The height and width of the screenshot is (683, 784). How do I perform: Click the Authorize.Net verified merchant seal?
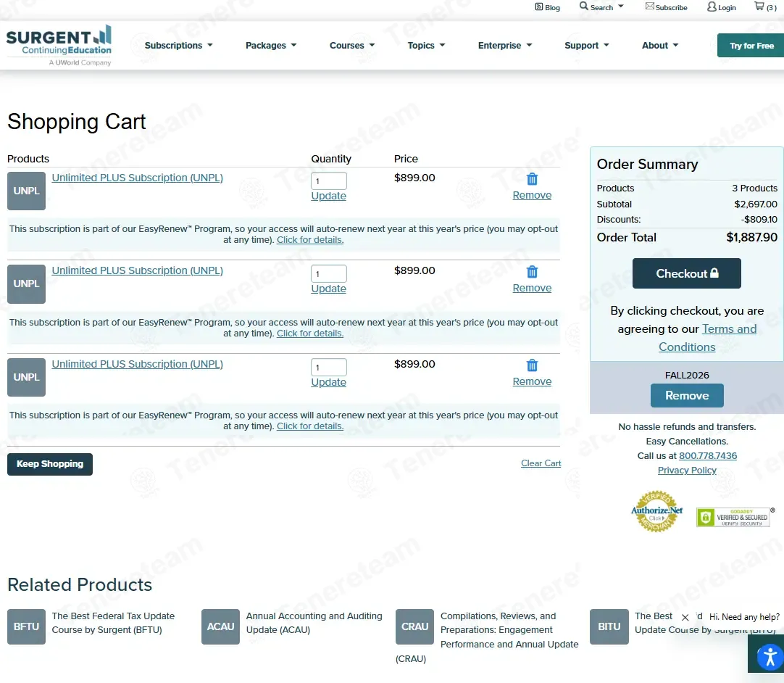656,511
